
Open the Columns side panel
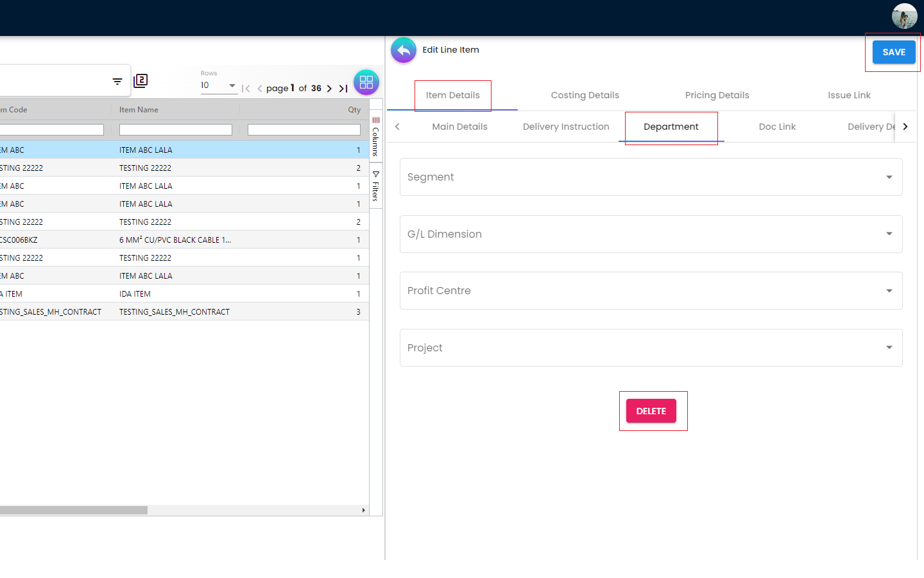coord(376,136)
